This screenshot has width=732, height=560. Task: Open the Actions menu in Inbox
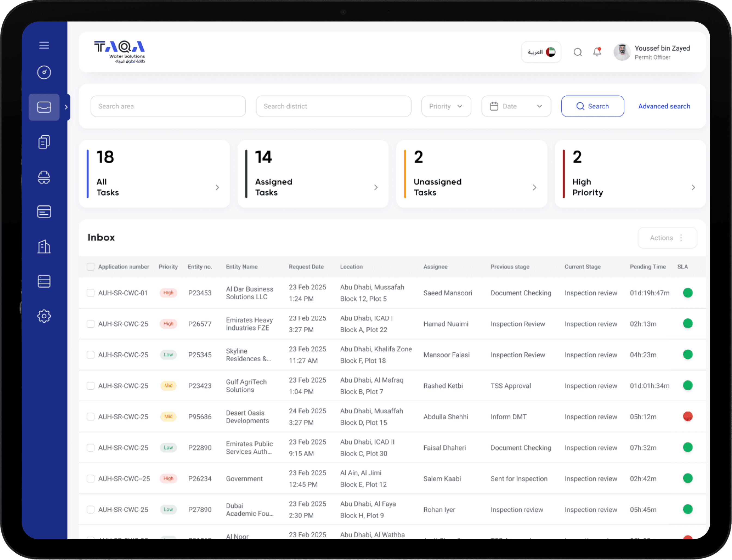(x=667, y=238)
